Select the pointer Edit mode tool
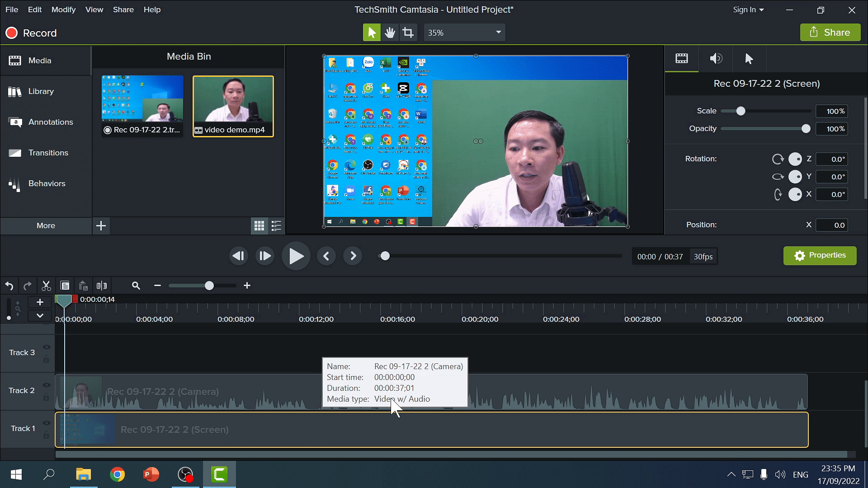The width and height of the screenshot is (868, 488). [x=372, y=33]
